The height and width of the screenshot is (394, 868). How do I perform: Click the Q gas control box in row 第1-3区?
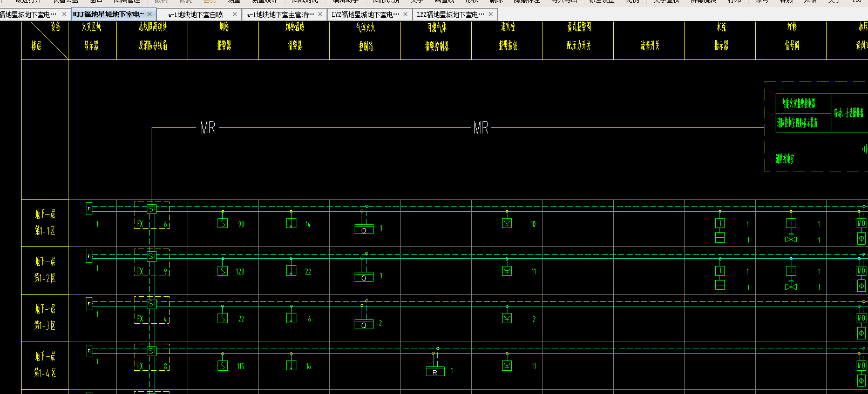click(364, 325)
